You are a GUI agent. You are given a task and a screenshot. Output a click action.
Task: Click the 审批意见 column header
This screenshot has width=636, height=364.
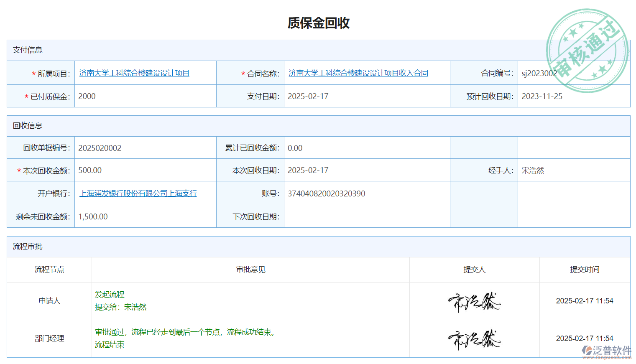pos(250,270)
